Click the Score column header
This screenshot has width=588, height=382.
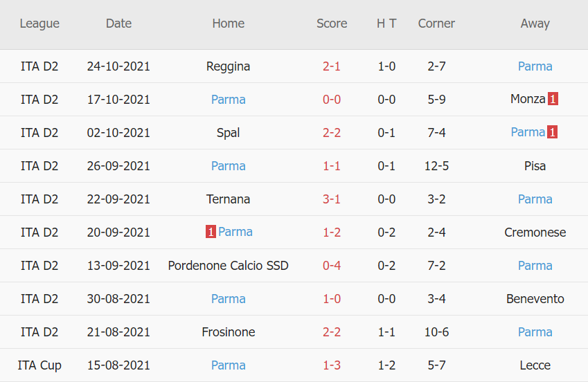point(332,24)
